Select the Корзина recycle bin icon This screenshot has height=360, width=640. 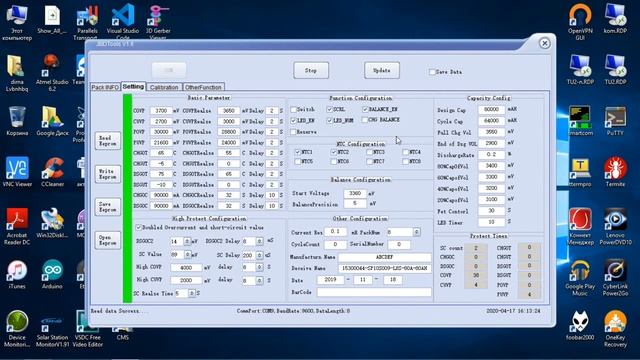(x=17, y=121)
